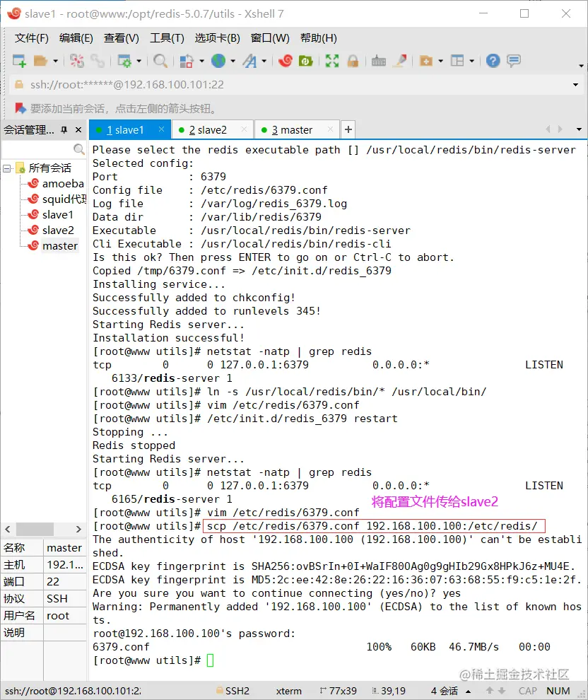Viewport: 588px width, 700px height.
Task: Close the master tab
Action: tap(330, 129)
